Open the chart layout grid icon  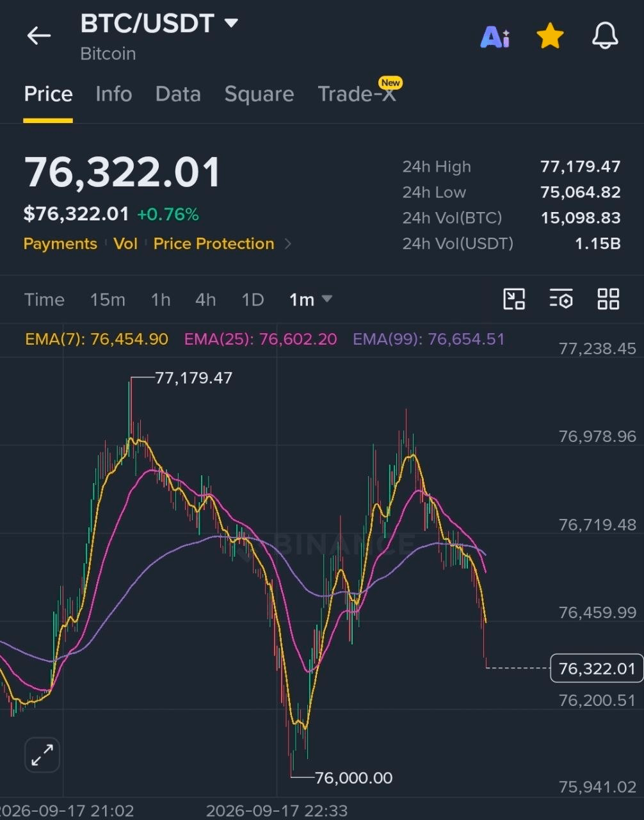tap(608, 299)
